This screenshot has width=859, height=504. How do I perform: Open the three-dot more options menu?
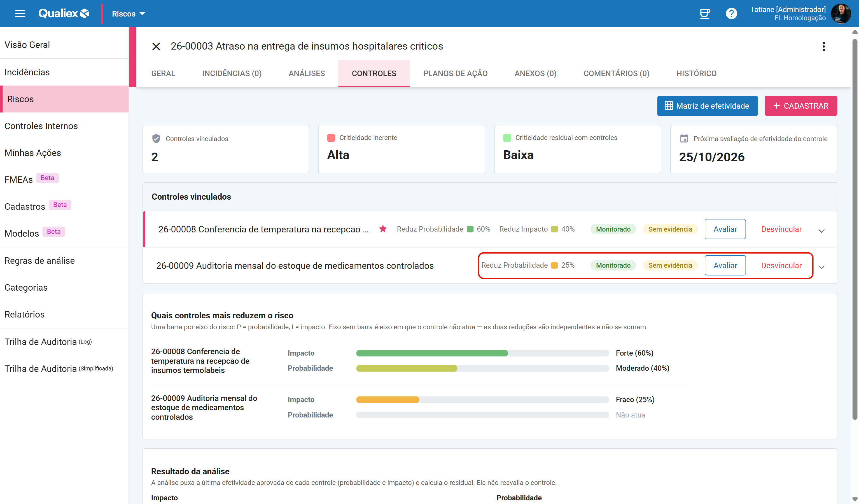823,46
